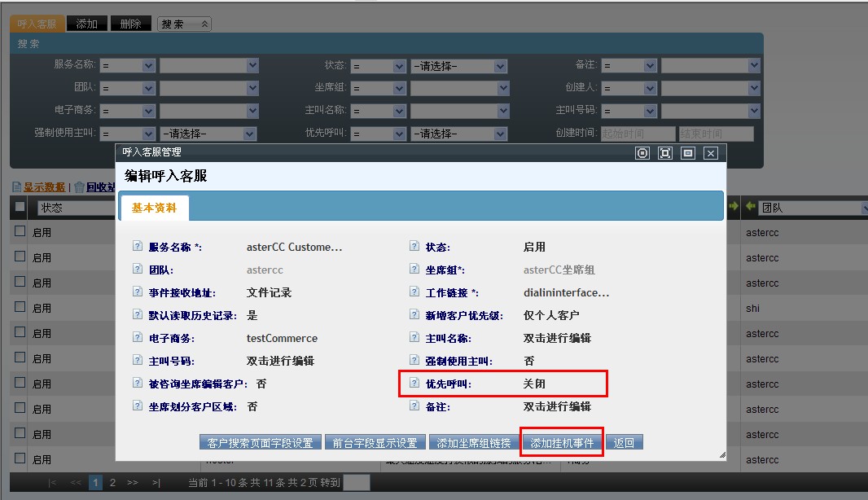Click help icon beside 工作链接 field

(x=414, y=292)
